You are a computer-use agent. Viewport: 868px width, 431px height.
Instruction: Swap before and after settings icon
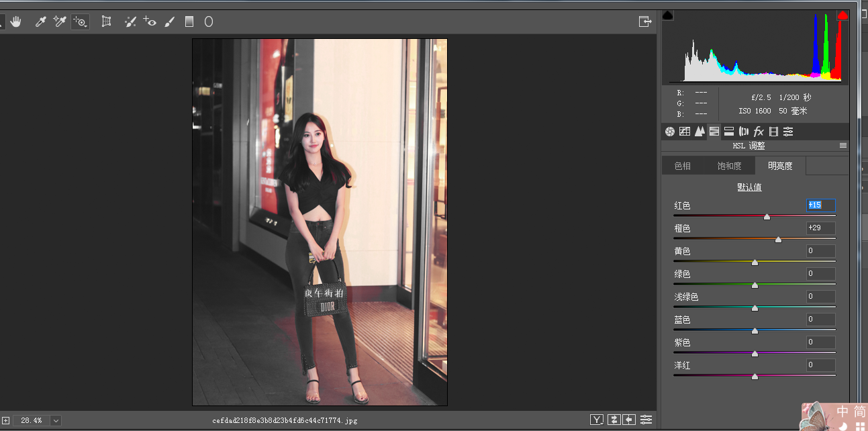pyautogui.click(x=614, y=420)
